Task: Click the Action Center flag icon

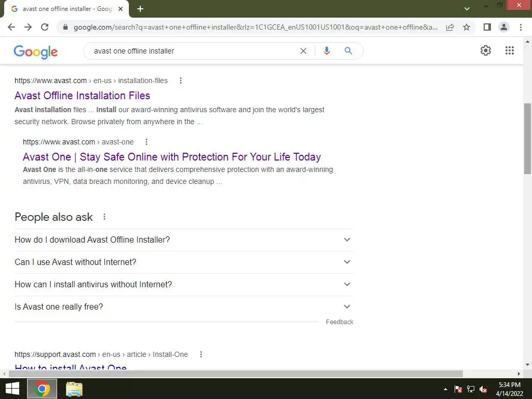Action: point(458,389)
